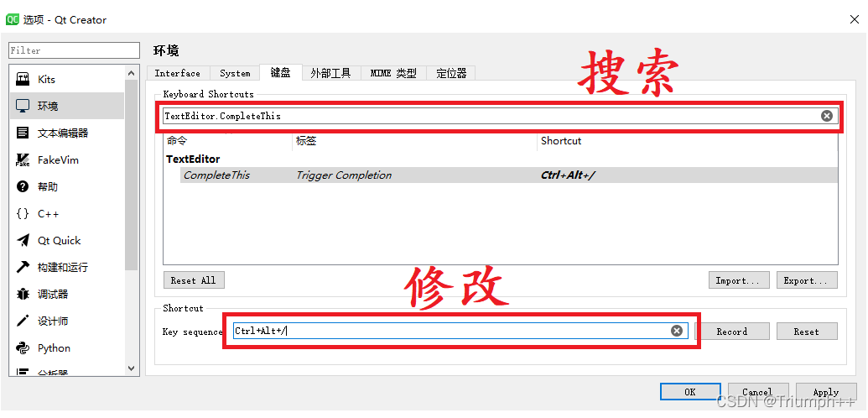Open the MIME 类型 tab
The height and width of the screenshot is (418, 868).
pyautogui.click(x=393, y=73)
